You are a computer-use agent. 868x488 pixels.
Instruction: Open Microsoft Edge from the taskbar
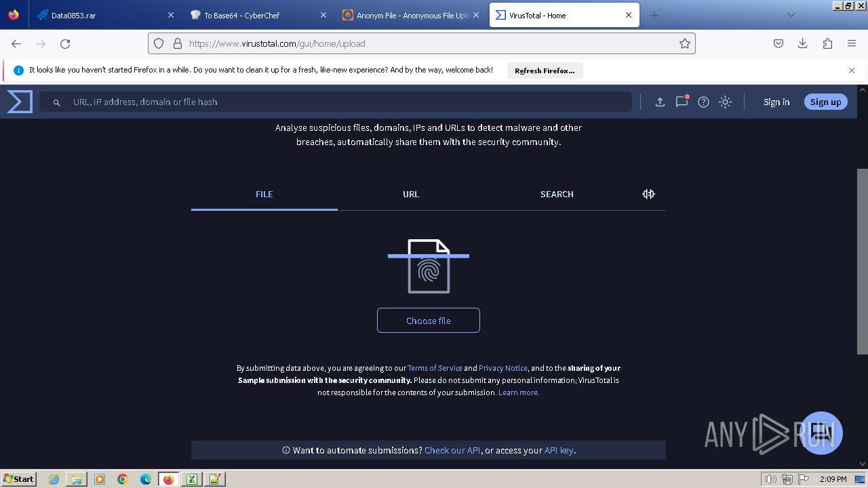pos(146,479)
